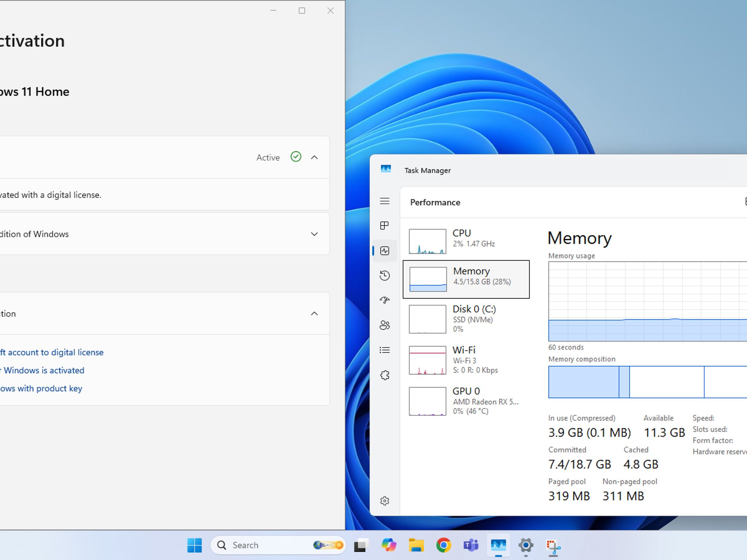This screenshot has height=560, width=747.
Task: Open the Users page icon
Action: (384, 325)
